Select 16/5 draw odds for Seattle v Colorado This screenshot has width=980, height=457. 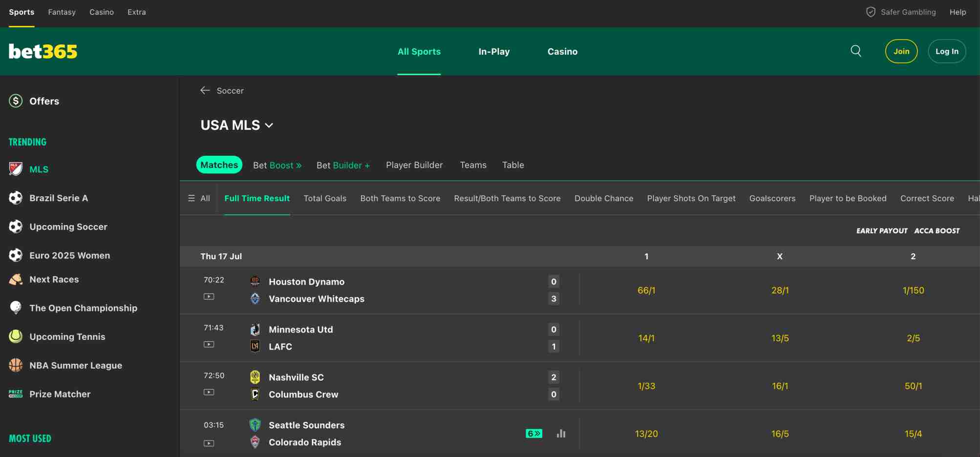tap(780, 434)
